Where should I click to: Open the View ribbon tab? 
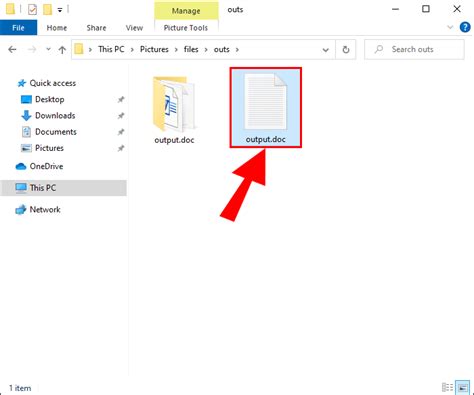click(x=134, y=28)
